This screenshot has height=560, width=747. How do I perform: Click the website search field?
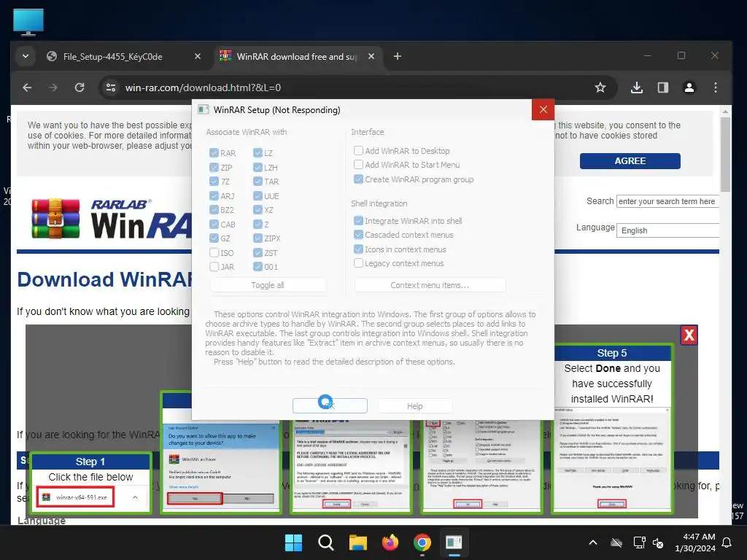pyautogui.click(x=667, y=201)
